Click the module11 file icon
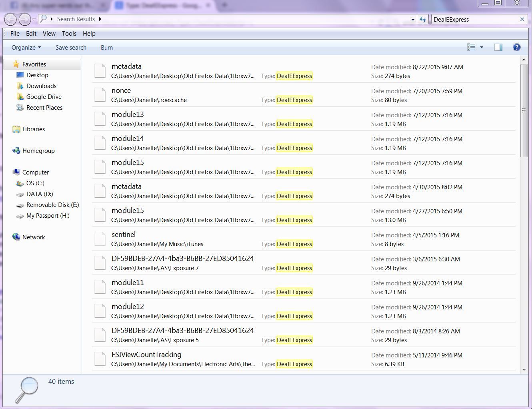This screenshot has width=532, height=409. click(x=100, y=287)
